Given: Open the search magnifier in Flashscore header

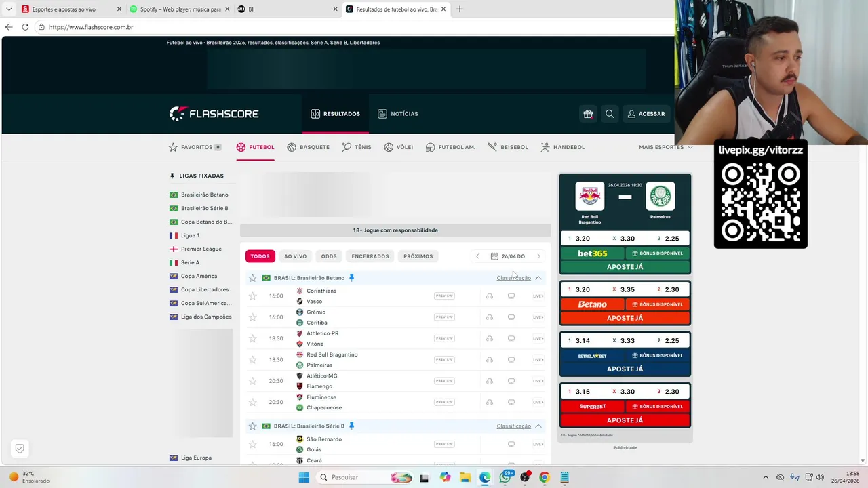Looking at the screenshot, I should 610,114.
